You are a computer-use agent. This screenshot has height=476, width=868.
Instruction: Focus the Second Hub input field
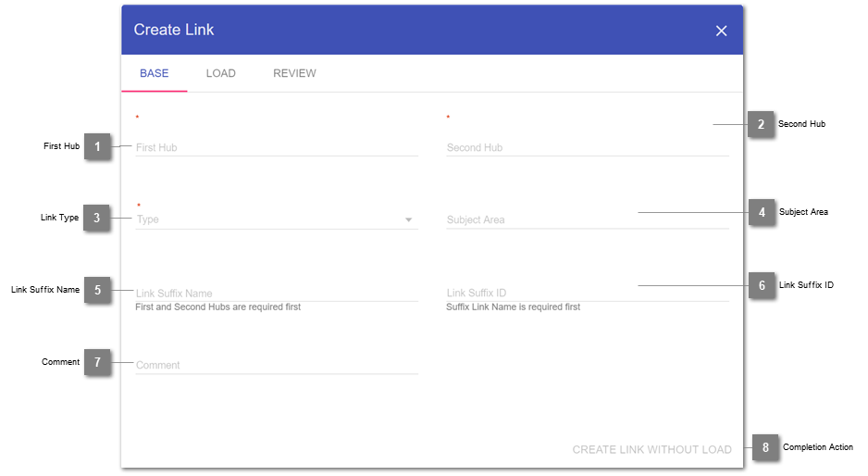click(587, 147)
